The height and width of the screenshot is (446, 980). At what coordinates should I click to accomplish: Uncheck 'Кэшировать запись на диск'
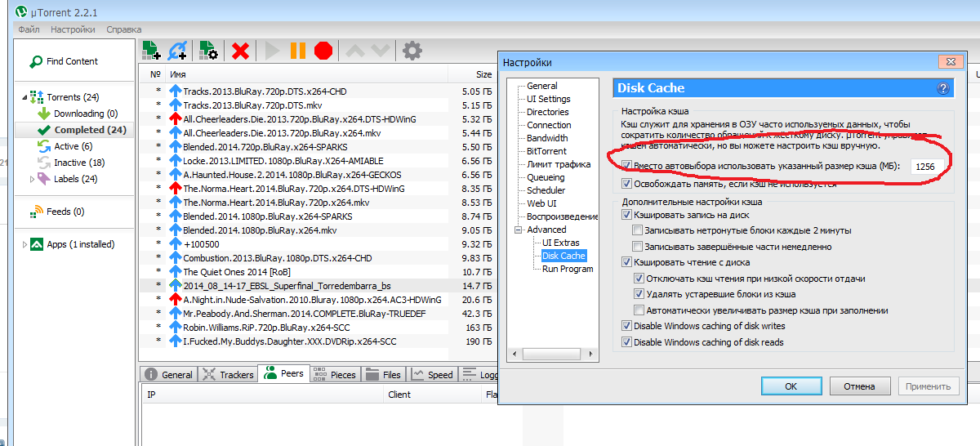tap(627, 216)
